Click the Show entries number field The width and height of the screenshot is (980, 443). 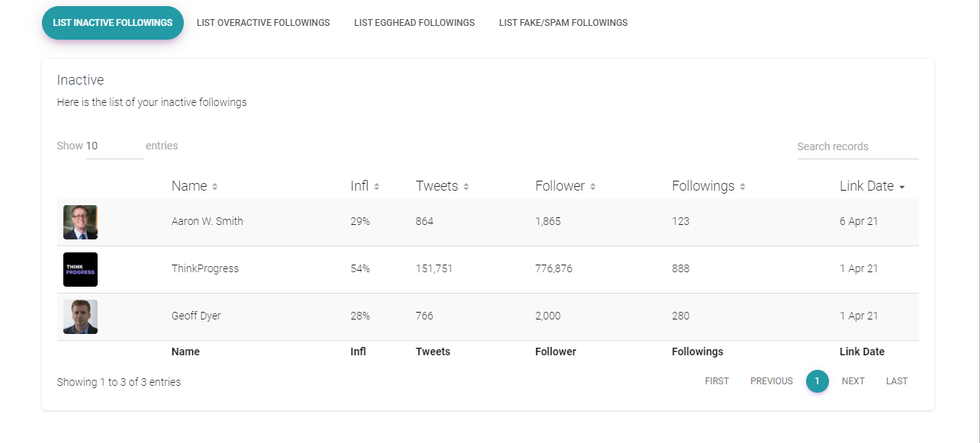[114, 146]
